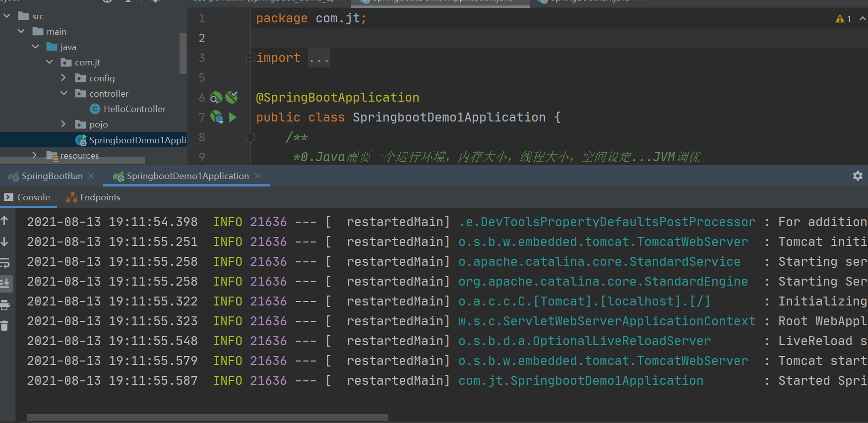
Task: Toggle soft-wrap in the console
Action: (x=4, y=262)
